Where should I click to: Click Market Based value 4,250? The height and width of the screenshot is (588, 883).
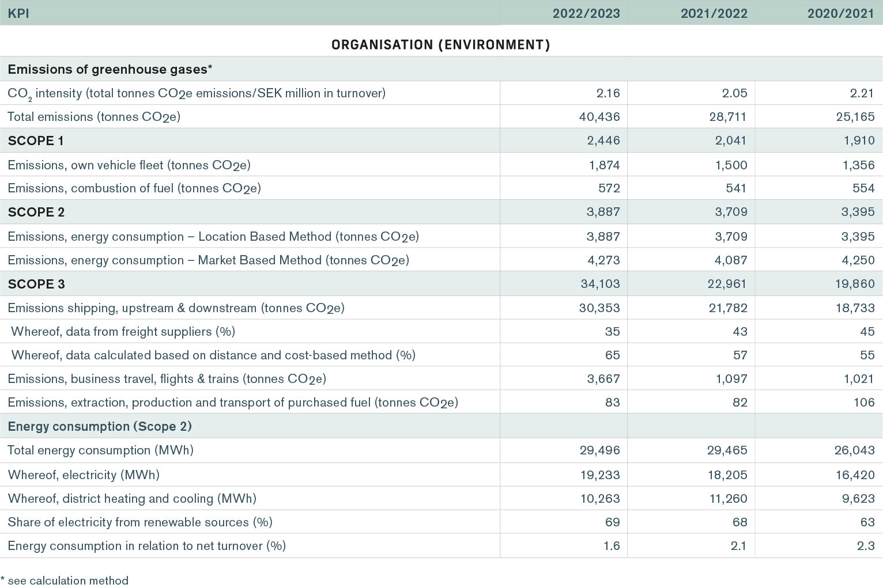[858, 260]
